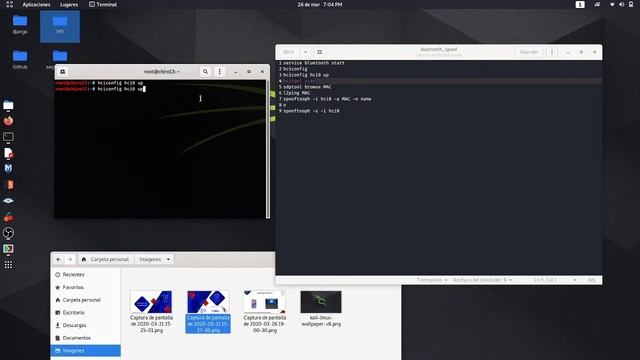This screenshot has width=640, height=360.
Task: Click line 3 'hciconfig hci0 up' in editor
Action: click(x=306, y=75)
